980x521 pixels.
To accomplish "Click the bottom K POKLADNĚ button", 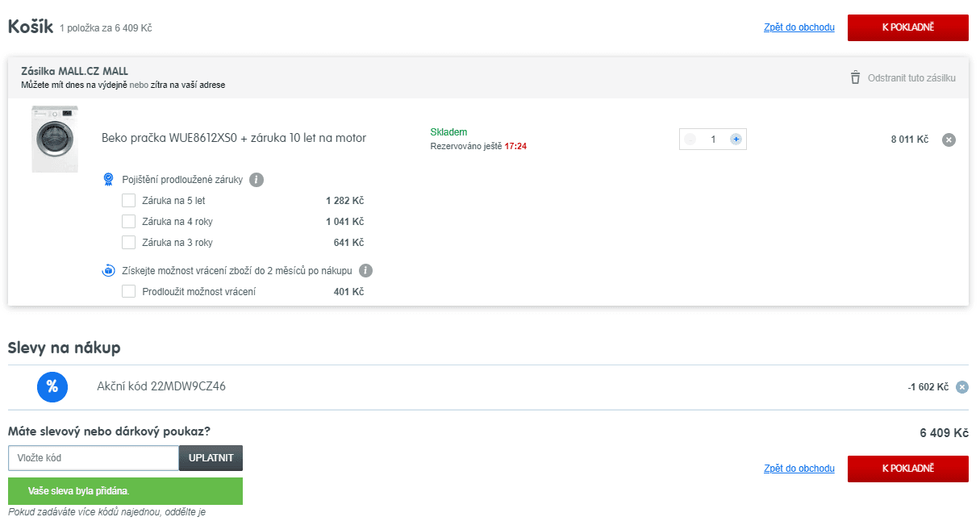I will 908,469.
